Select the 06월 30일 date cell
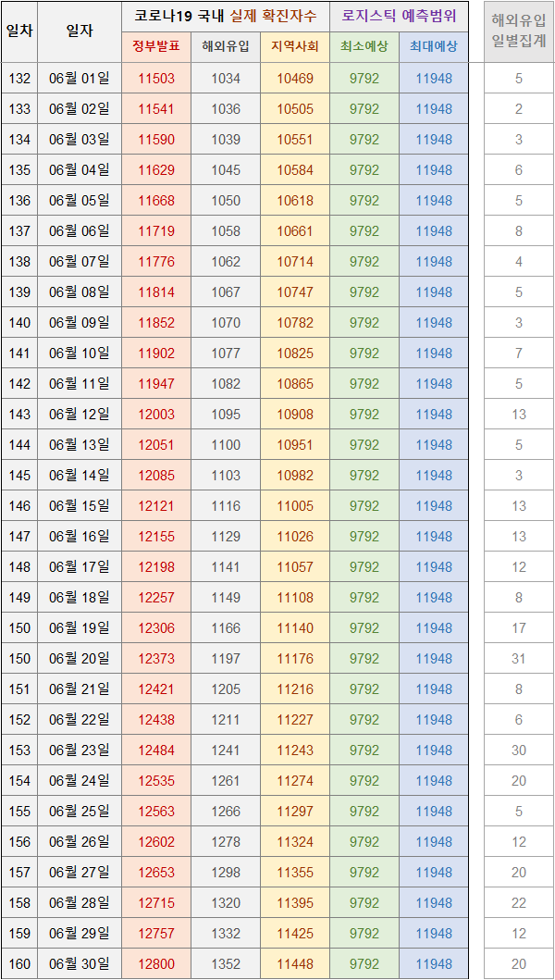 (80, 963)
